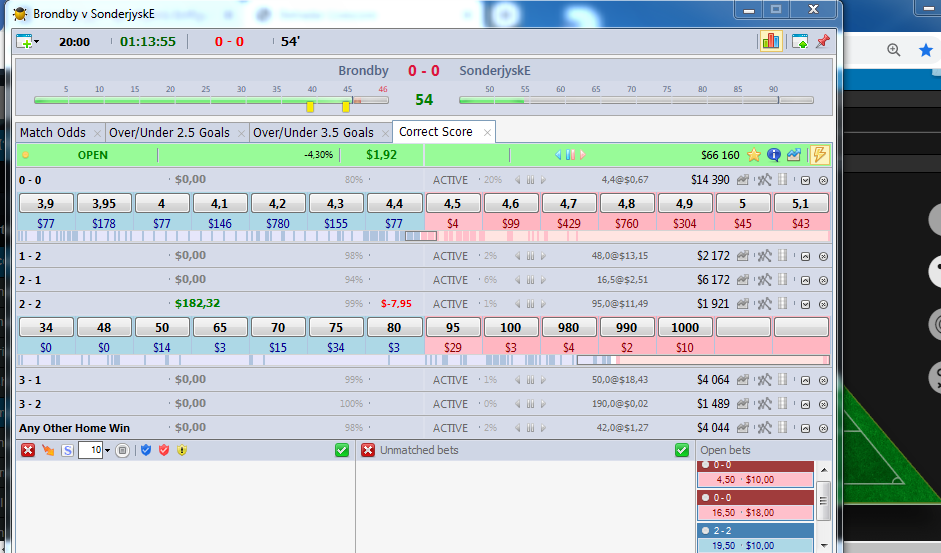Click the 5,1 price button for 0 - 0
941x553 pixels.
point(801,204)
